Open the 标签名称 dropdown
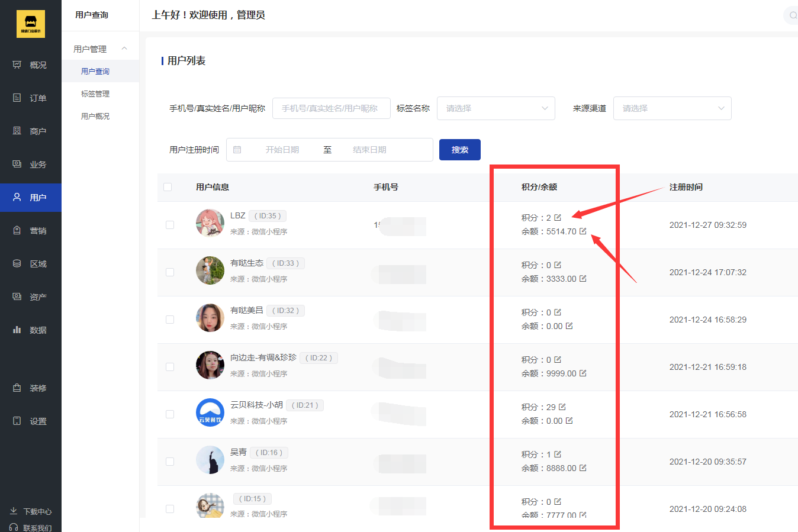Screen dimensions: 798x532 click(x=496, y=108)
